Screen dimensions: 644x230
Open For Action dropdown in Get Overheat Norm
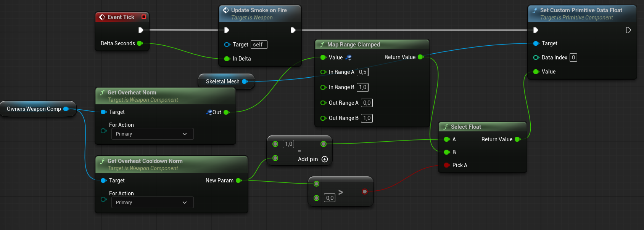click(152, 134)
